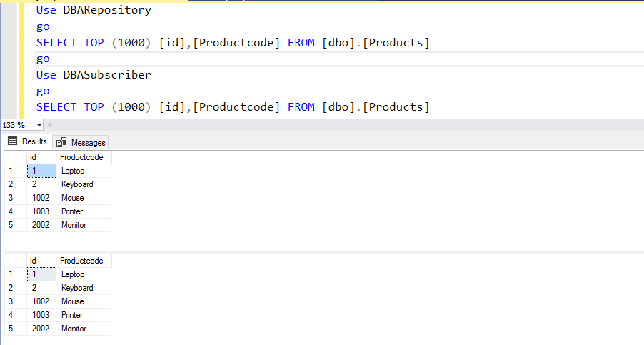Select the Monitor cell in the second result grid
Screen dimensions: 644x345
[74, 329]
